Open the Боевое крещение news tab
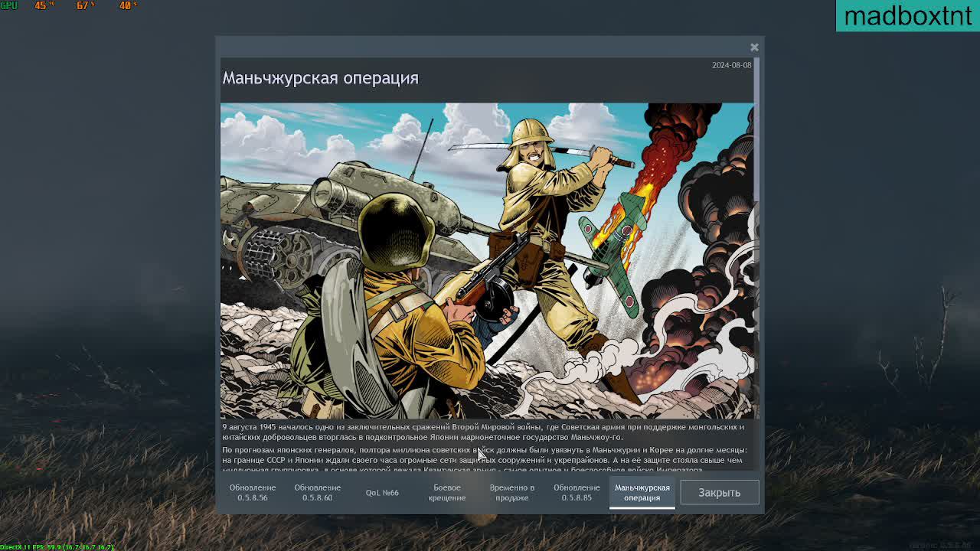Image resolution: width=980 pixels, height=551 pixels. 447,493
